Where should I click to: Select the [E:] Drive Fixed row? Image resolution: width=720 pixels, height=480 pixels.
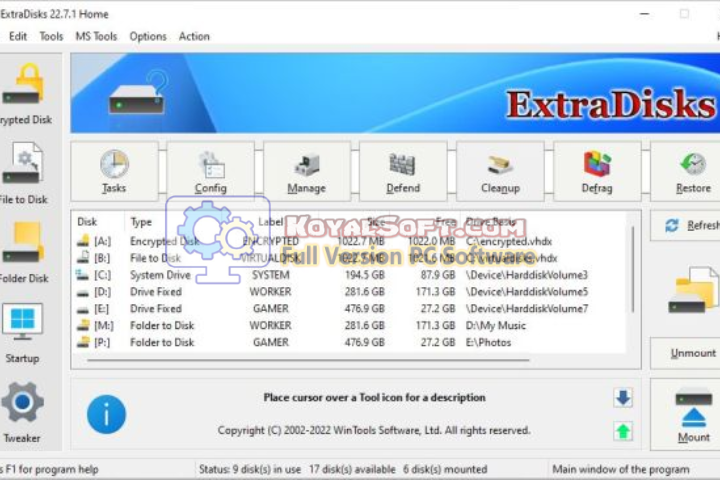pyautogui.click(x=349, y=309)
